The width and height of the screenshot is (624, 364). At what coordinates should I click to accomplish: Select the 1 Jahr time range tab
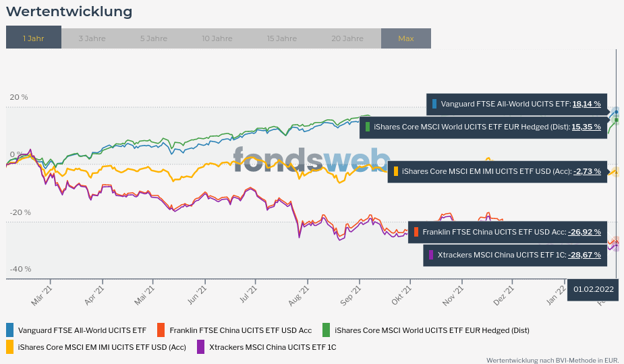coord(33,38)
